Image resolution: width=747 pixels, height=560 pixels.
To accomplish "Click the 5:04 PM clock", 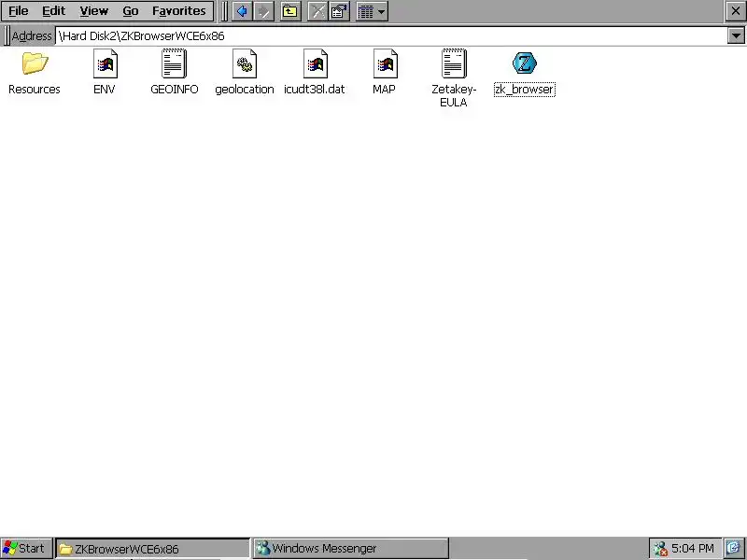I will click(693, 549).
